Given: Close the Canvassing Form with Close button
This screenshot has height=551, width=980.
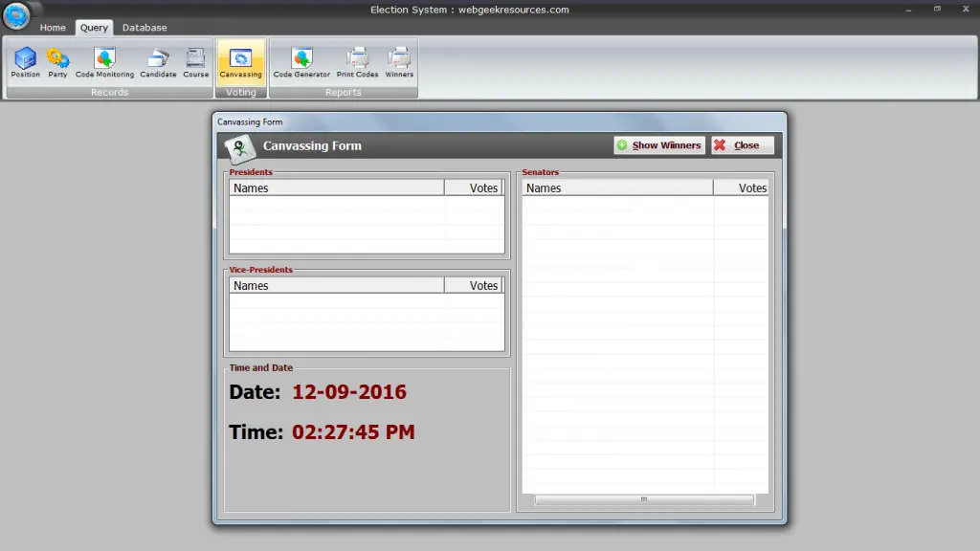Looking at the screenshot, I should tap(743, 145).
